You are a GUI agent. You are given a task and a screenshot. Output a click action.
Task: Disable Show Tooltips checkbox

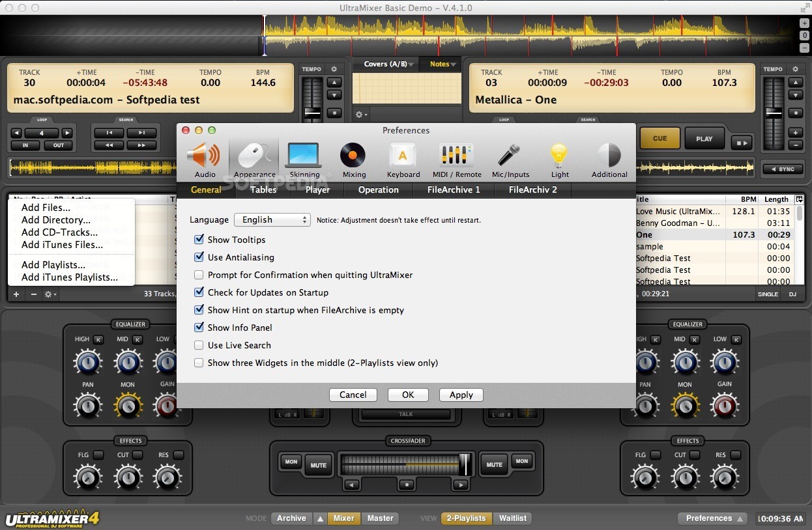tap(199, 240)
